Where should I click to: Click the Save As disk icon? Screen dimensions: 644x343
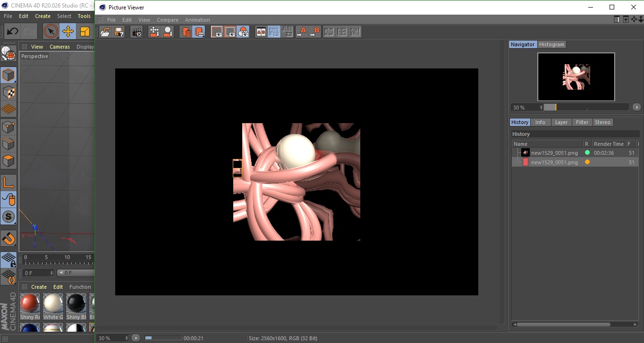[119, 32]
